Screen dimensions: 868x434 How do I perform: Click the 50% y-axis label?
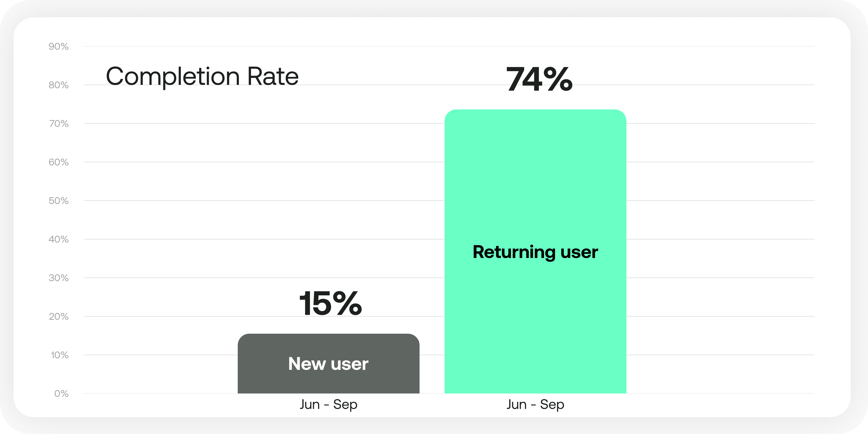coord(59,201)
